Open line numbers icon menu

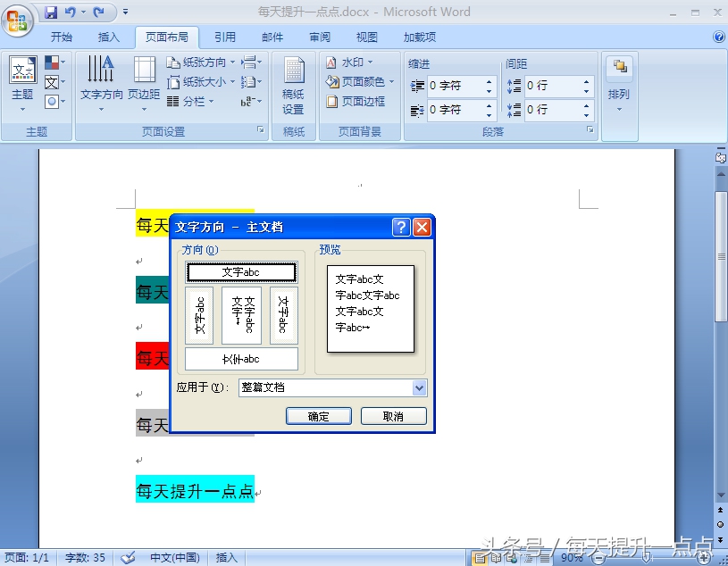pos(251,82)
